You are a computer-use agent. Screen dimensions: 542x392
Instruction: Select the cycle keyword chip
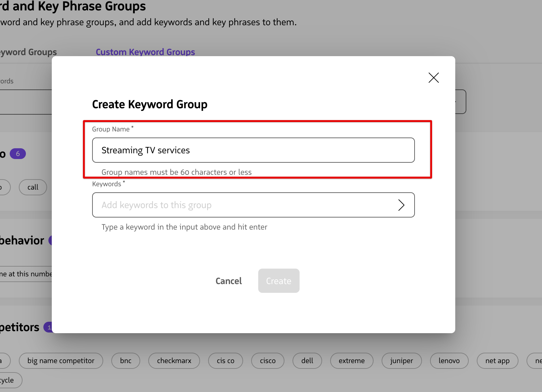7,380
